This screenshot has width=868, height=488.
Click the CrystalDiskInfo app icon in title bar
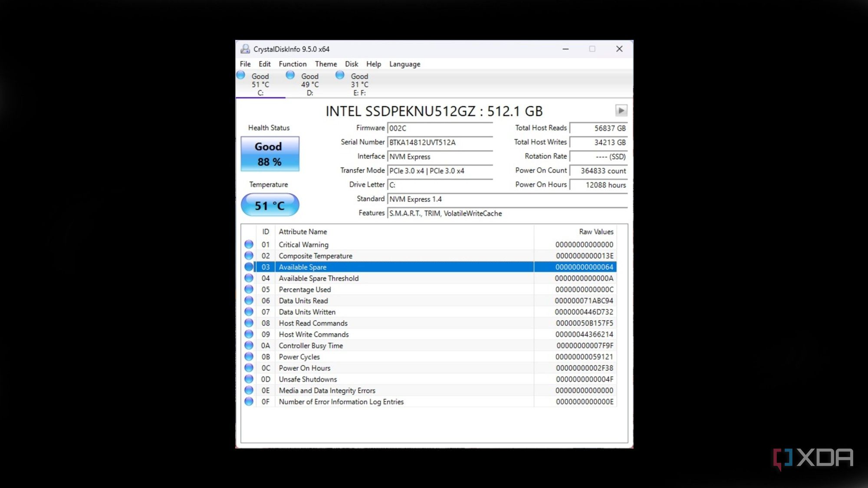[x=245, y=49]
